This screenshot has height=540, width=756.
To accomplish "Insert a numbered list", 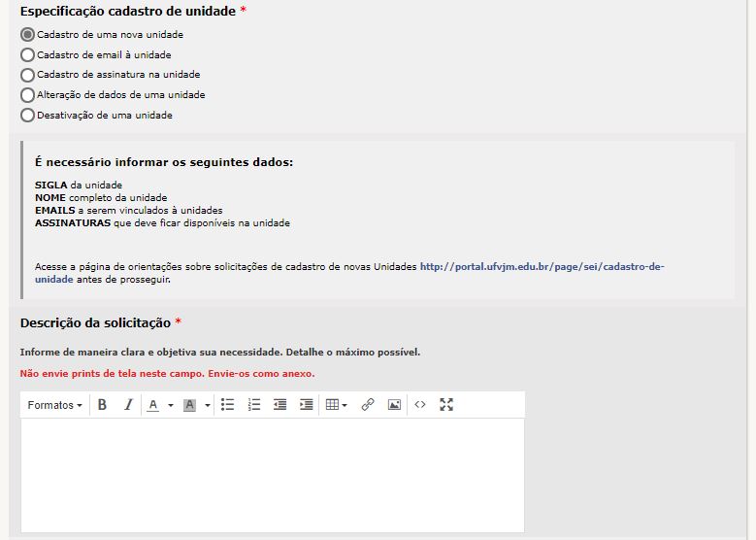I will click(x=254, y=405).
